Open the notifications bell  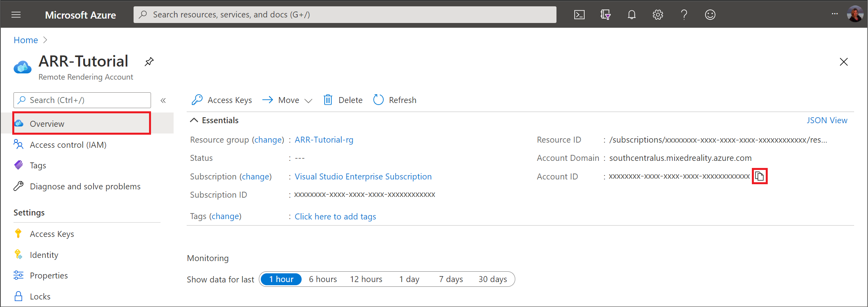coord(631,15)
